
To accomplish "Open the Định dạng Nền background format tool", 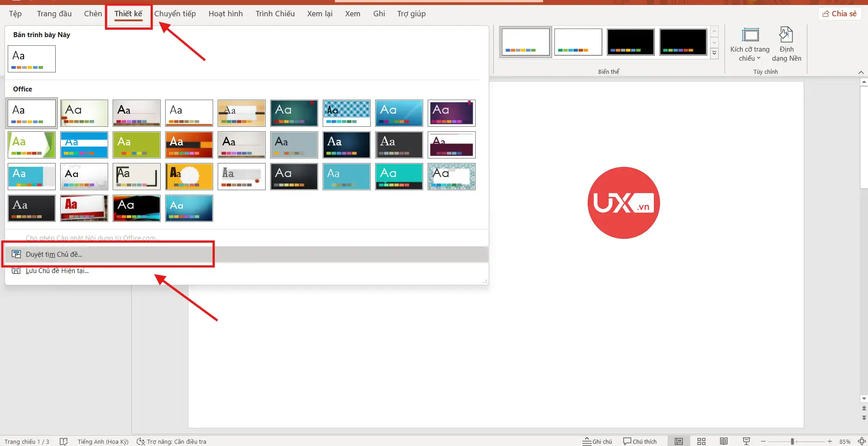I will click(786, 44).
